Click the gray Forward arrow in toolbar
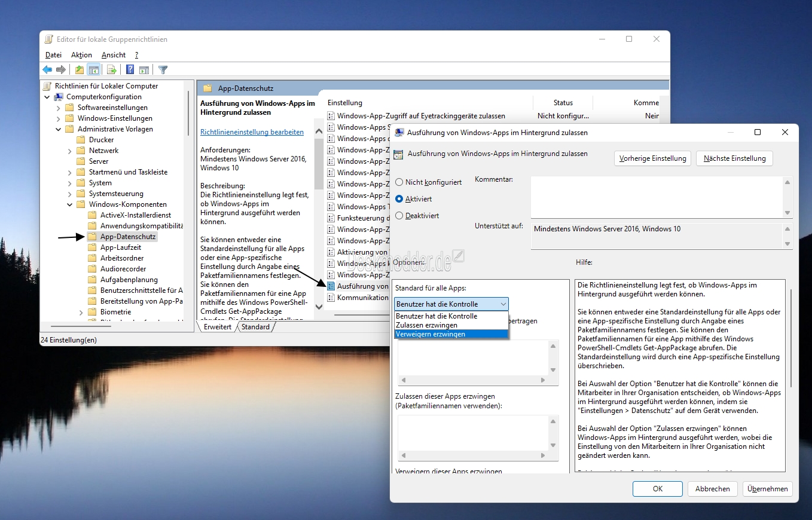The height and width of the screenshot is (520, 812). pos(61,70)
